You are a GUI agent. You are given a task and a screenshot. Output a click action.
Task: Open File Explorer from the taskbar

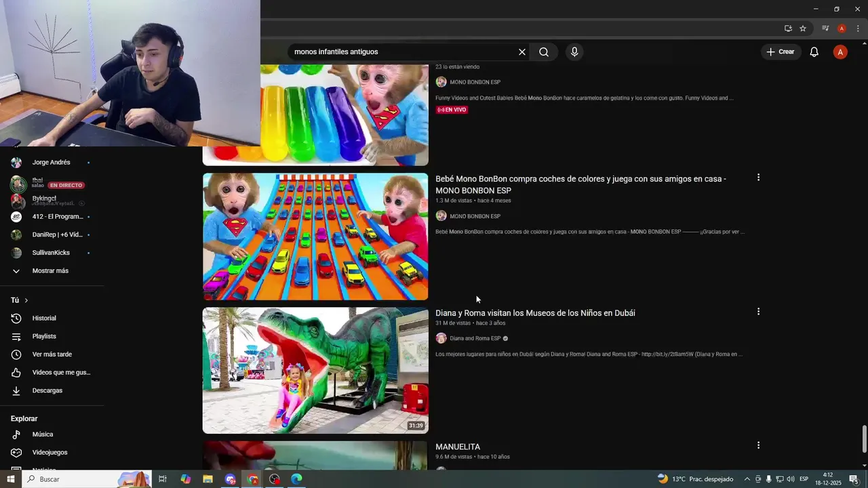[208, 479]
